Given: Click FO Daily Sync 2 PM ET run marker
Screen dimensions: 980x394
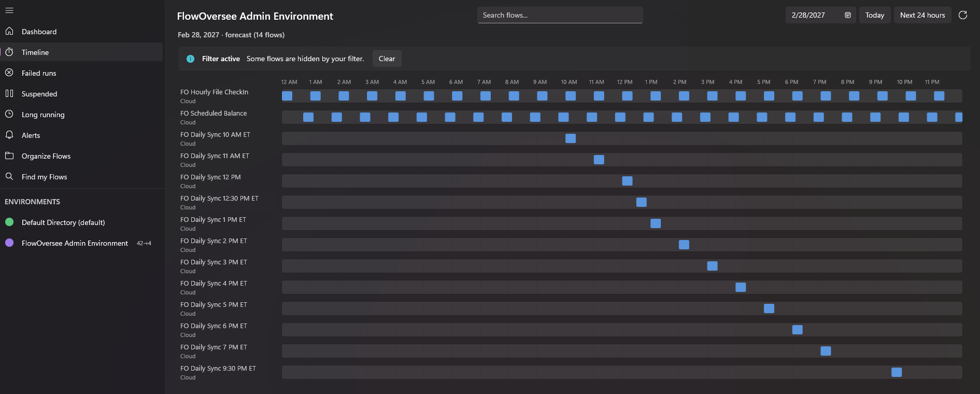Looking at the screenshot, I should click(684, 245).
